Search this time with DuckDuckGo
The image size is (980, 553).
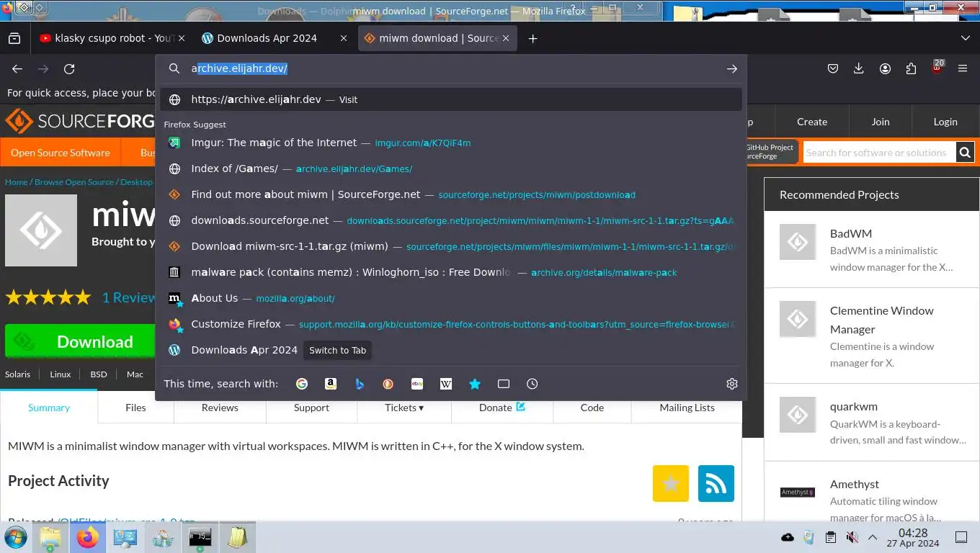(388, 384)
